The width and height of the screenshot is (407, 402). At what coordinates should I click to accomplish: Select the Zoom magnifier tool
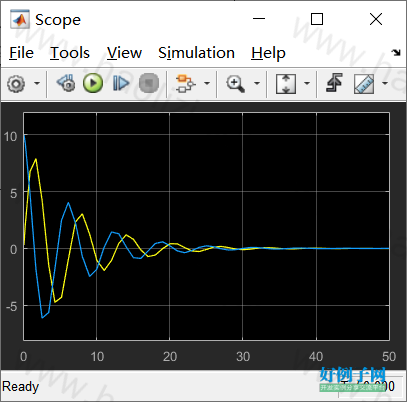[235, 83]
